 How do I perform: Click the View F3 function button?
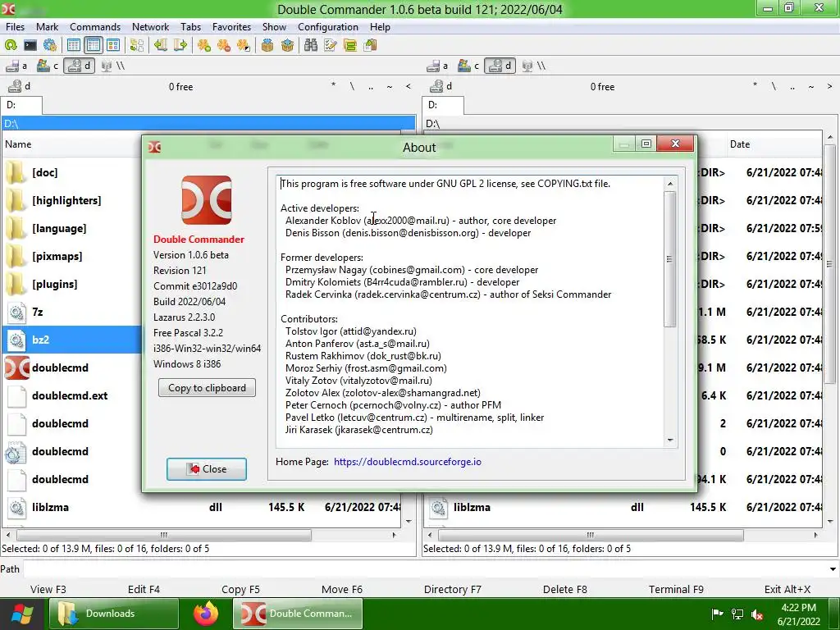(x=48, y=589)
